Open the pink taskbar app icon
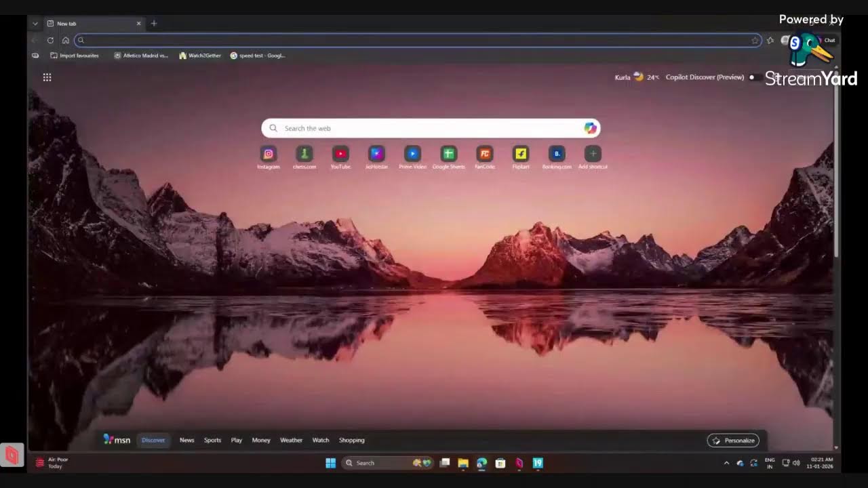Image resolution: width=868 pixels, height=488 pixels. click(x=519, y=463)
